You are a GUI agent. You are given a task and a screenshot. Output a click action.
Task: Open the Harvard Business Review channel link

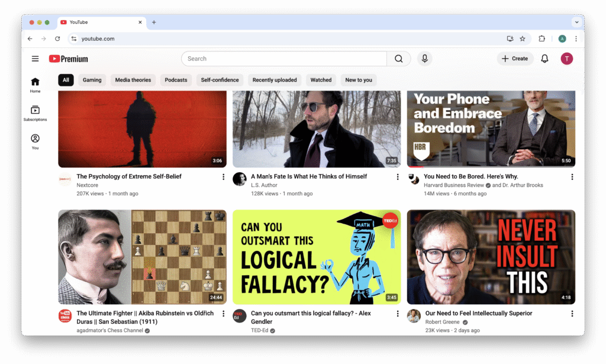pos(453,185)
